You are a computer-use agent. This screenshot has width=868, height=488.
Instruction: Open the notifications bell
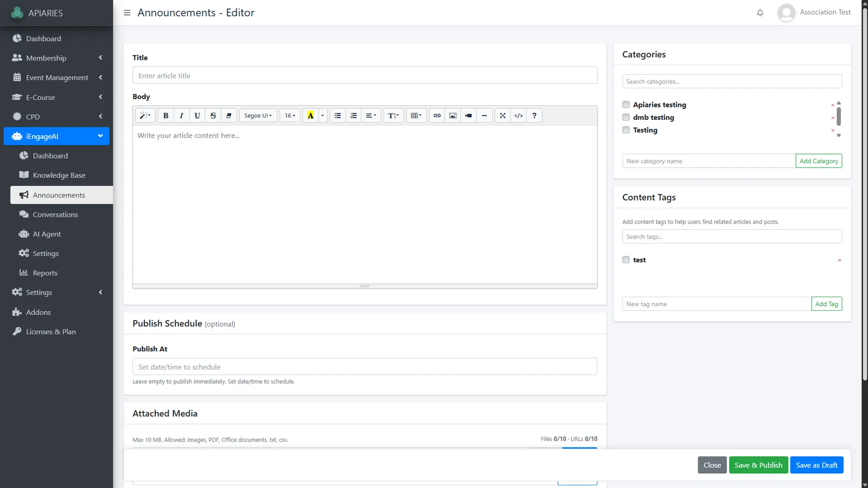click(x=760, y=12)
